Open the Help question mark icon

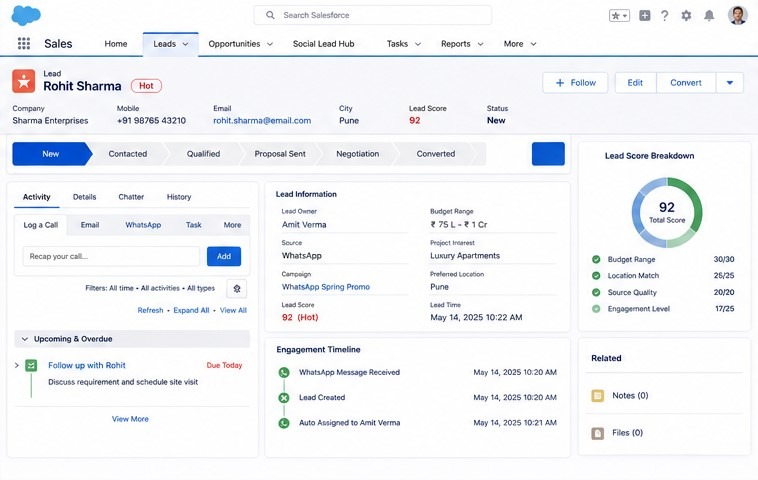(x=665, y=15)
